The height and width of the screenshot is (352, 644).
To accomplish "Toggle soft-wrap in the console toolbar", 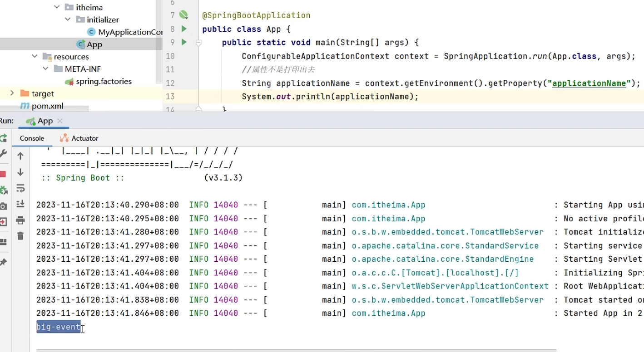I will point(20,188).
